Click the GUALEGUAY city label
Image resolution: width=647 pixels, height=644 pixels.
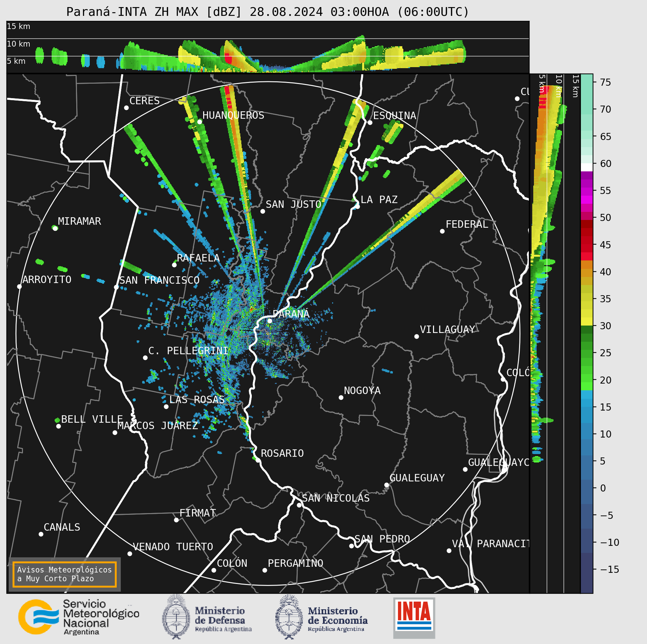tap(417, 478)
